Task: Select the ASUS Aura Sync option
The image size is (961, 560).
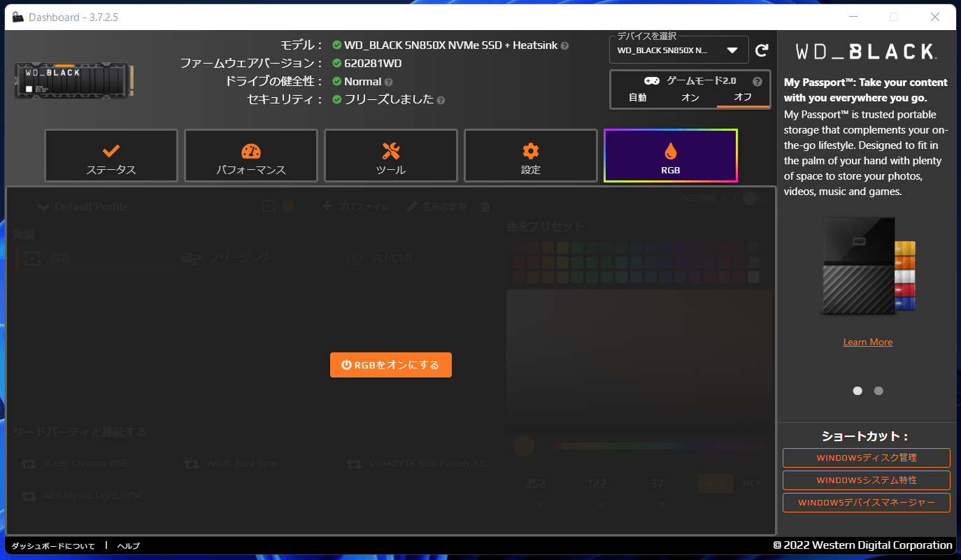Action: [231, 464]
